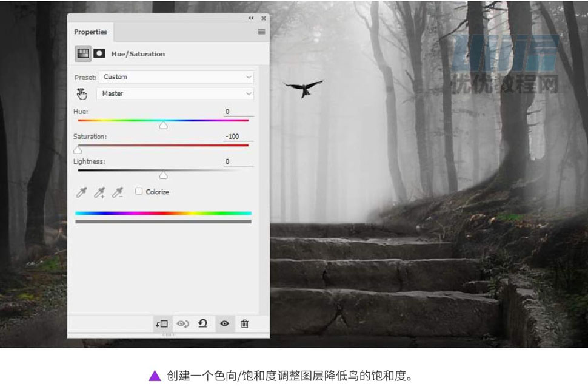Select the Add to Sample eyedropper
Screen dimensions: 588x392
click(99, 192)
